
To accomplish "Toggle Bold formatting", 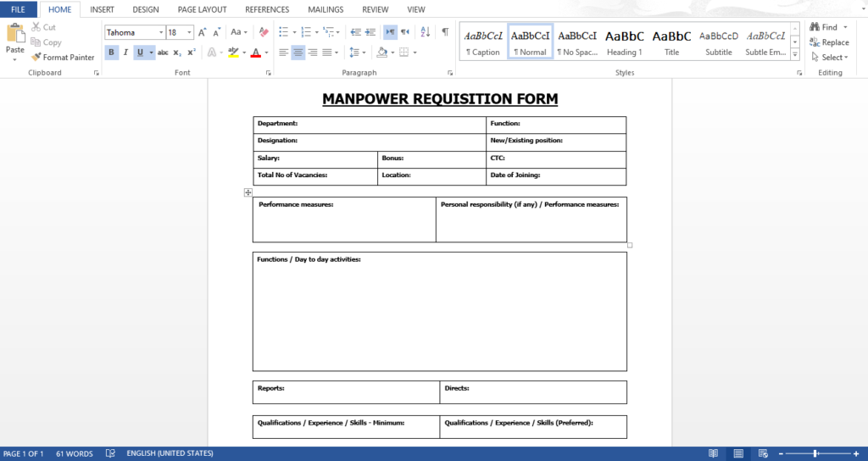I will [111, 53].
